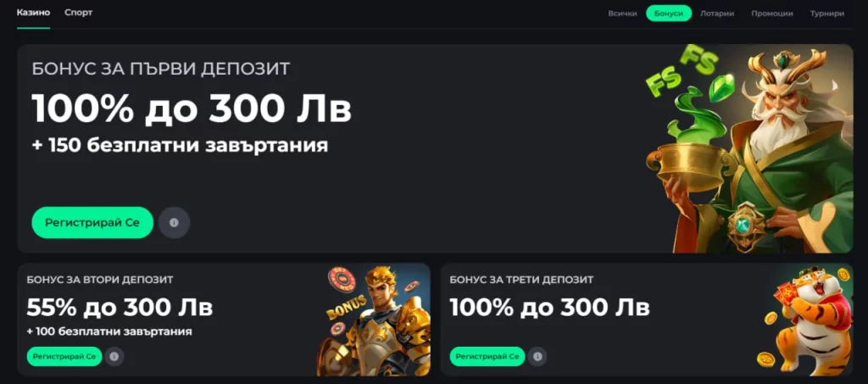Select the Турнири filter
Viewport: 868px width, 384px height.
827,14
